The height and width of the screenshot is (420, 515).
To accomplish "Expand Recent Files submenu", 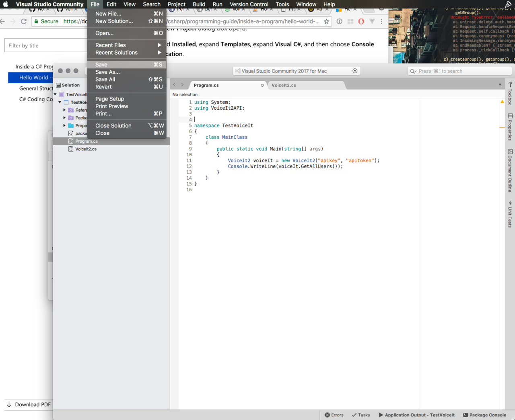I will tap(127, 45).
